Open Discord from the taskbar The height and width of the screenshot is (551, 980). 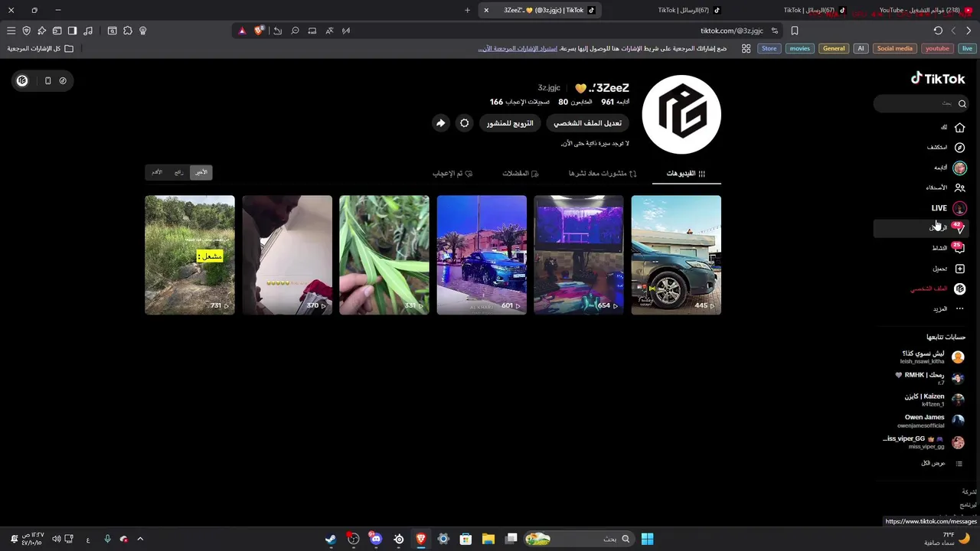click(375, 539)
